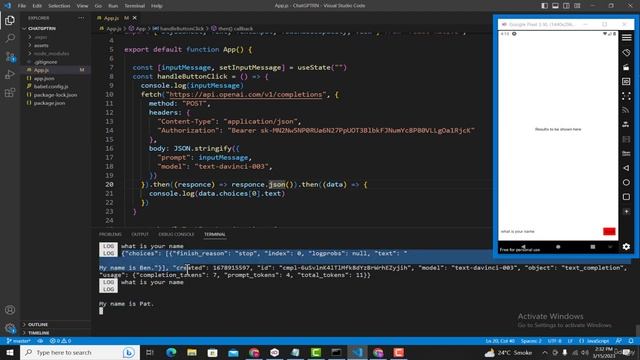Click taskbar search box
The image size is (640, 360).
[x=80, y=352]
